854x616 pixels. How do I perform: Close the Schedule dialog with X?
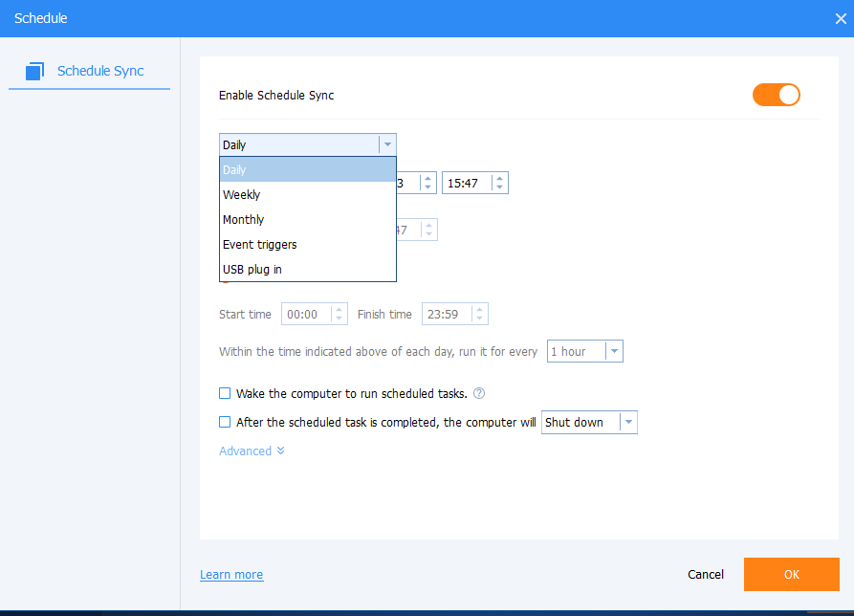[841, 18]
